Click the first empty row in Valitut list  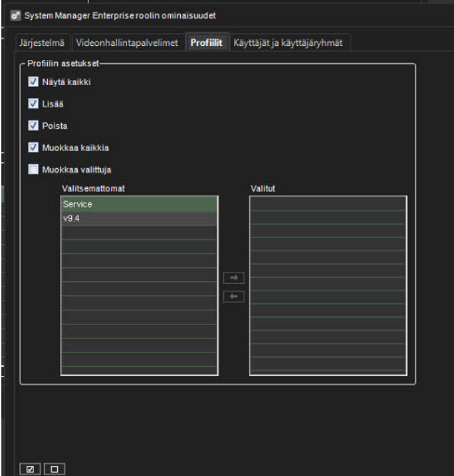click(328, 203)
